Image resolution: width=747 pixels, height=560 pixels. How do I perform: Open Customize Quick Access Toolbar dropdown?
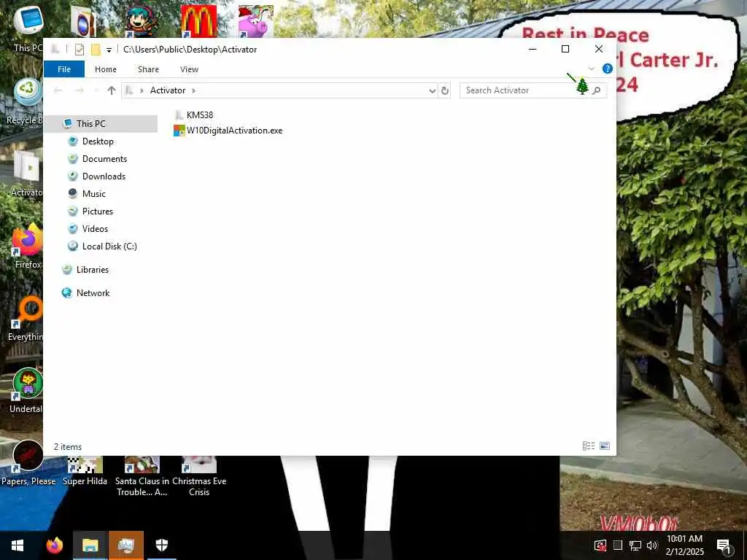pos(109,50)
